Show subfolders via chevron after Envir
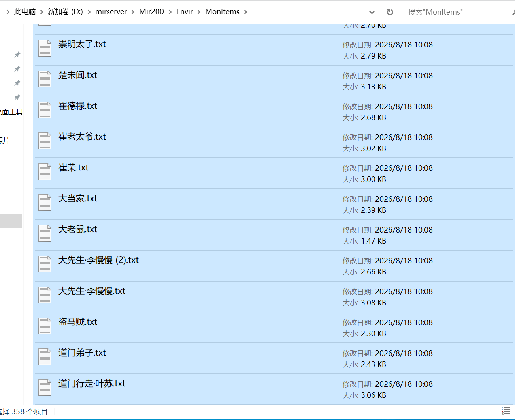The width and height of the screenshot is (515, 420). [x=199, y=12]
